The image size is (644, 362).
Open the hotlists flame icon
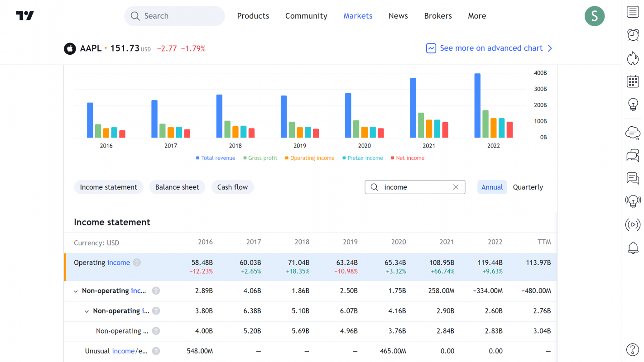pos(633,58)
